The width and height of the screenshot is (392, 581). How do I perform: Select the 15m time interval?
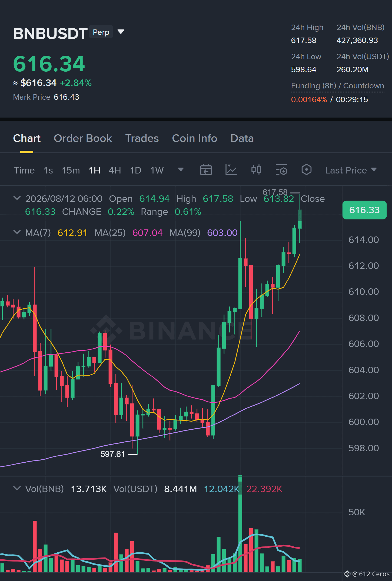[71, 170]
